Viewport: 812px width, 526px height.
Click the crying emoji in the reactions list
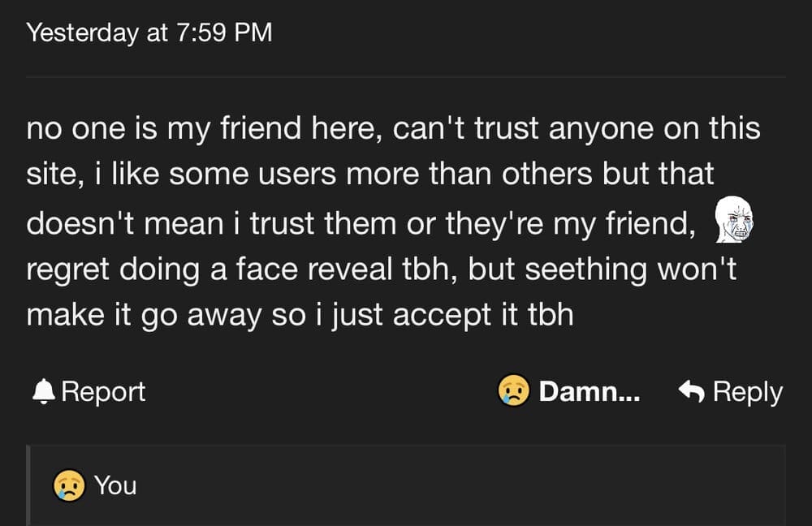click(69, 485)
